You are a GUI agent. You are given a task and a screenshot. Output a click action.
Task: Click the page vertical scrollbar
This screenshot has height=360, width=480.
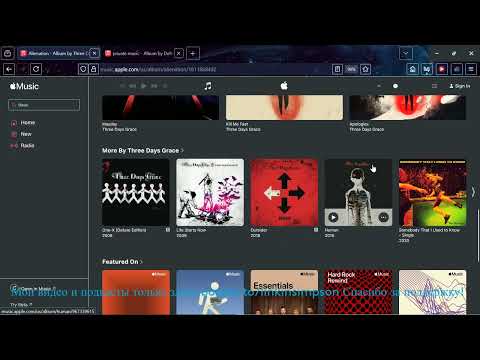pyautogui.click(x=478, y=235)
